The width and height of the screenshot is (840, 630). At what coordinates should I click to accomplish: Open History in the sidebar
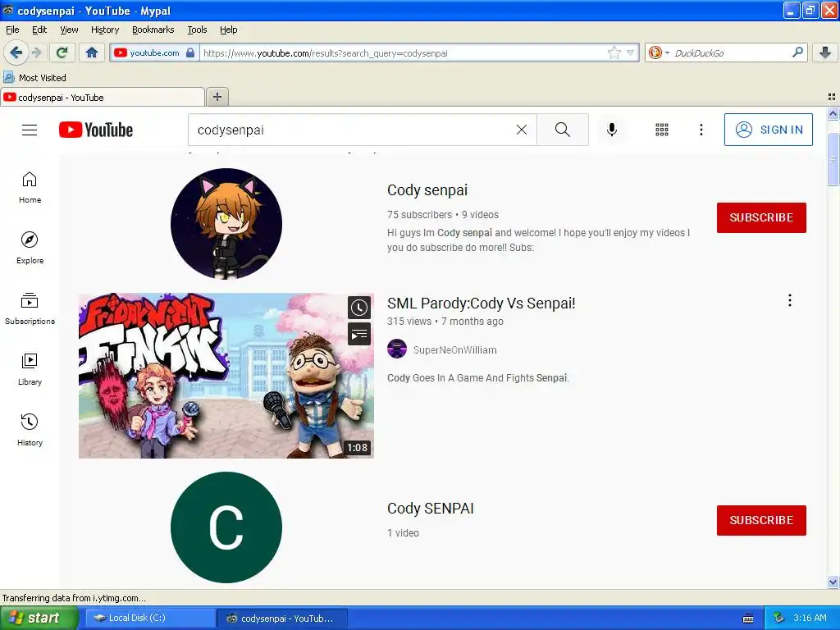pos(30,430)
